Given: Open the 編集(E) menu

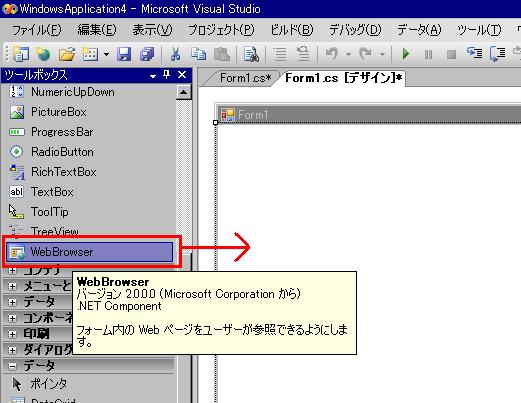Looking at the screenshot, I should 97,30.
